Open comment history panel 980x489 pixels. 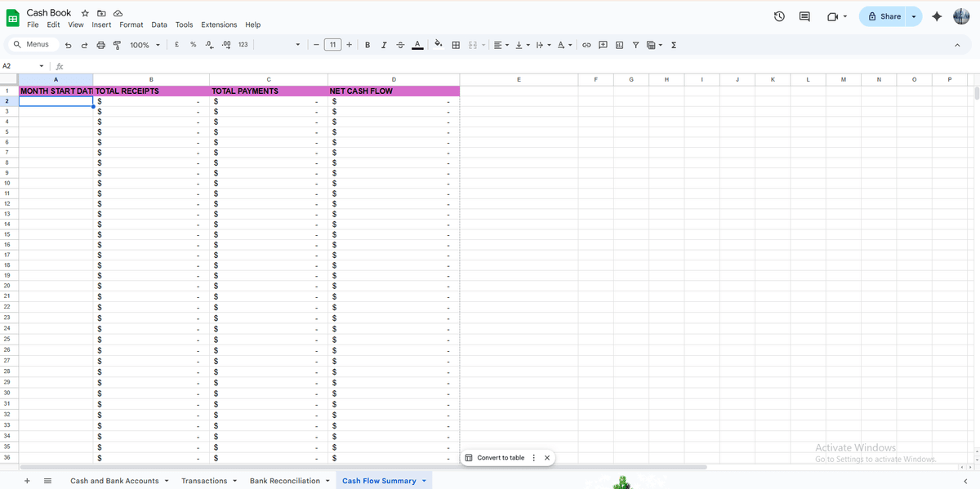click(x=804, y=16)
